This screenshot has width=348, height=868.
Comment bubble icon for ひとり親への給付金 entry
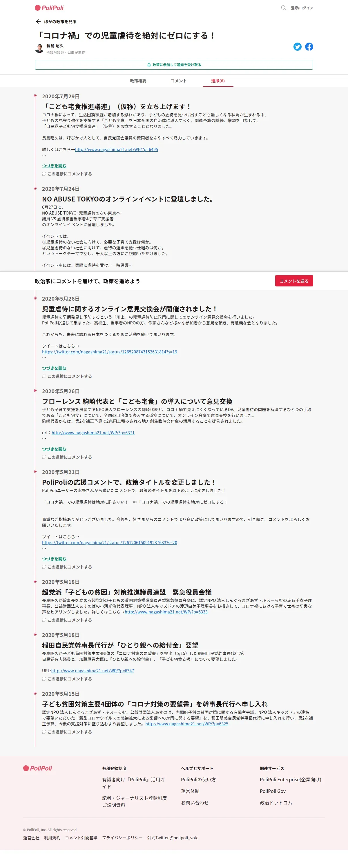coord(44,679)
